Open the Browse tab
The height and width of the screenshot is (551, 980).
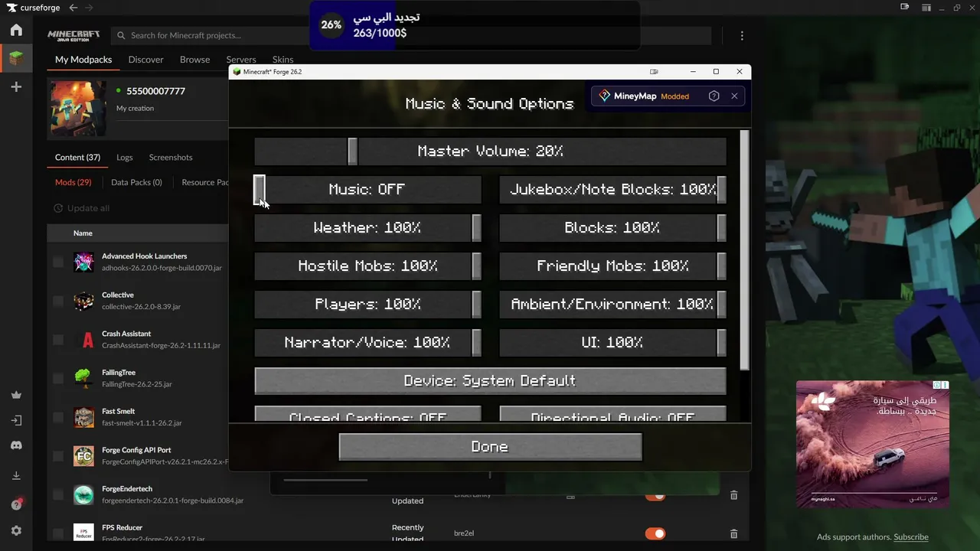click(x=194, y=60)
